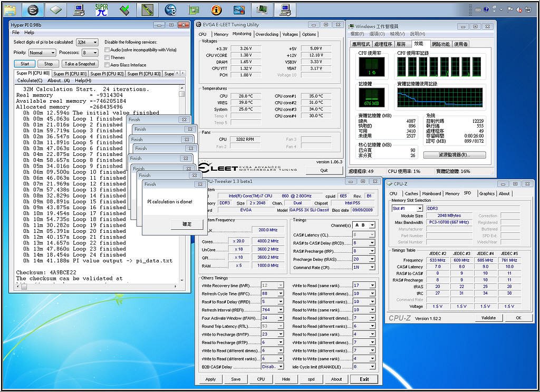Viewport: 540px width, 392px height.
Task: Open the Super PI taskbar icon
Action: click(102, 9)
